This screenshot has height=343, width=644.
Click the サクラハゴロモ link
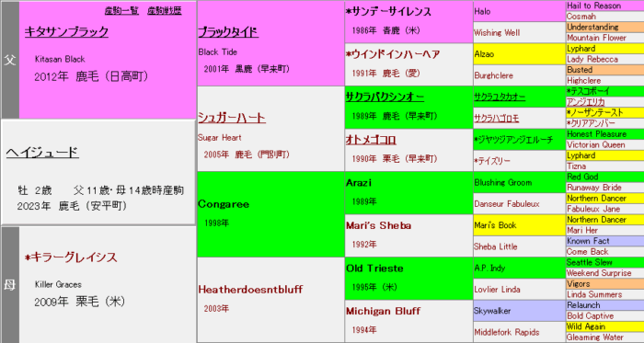click(497, 119)
